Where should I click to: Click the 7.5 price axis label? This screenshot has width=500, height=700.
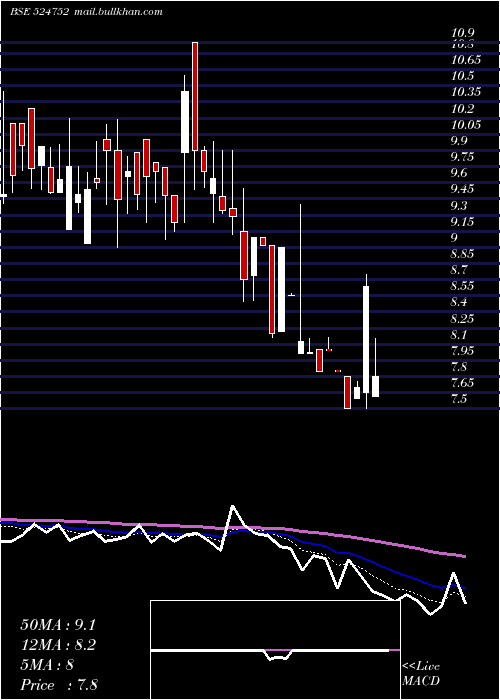point(460,399)
